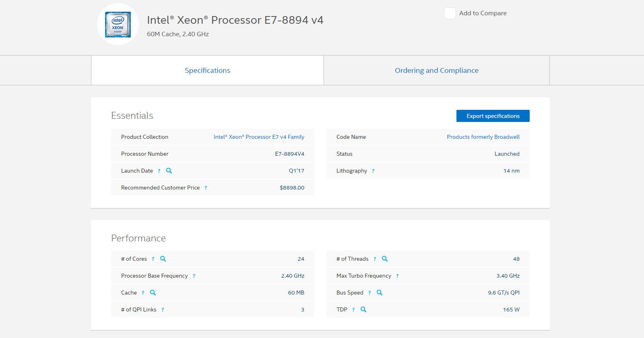Click the magnifier icon beside # of Cores
The image size is (644, 338).
click(x=163, y=259)
